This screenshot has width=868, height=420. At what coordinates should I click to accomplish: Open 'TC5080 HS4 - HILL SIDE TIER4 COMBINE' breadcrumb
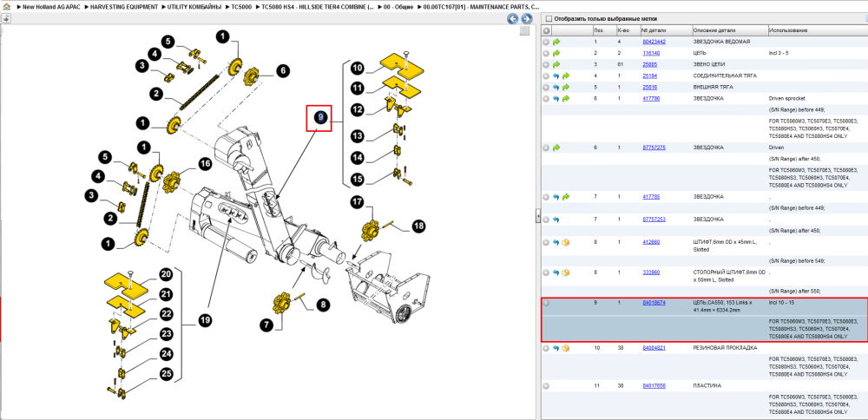pos(317,7)
